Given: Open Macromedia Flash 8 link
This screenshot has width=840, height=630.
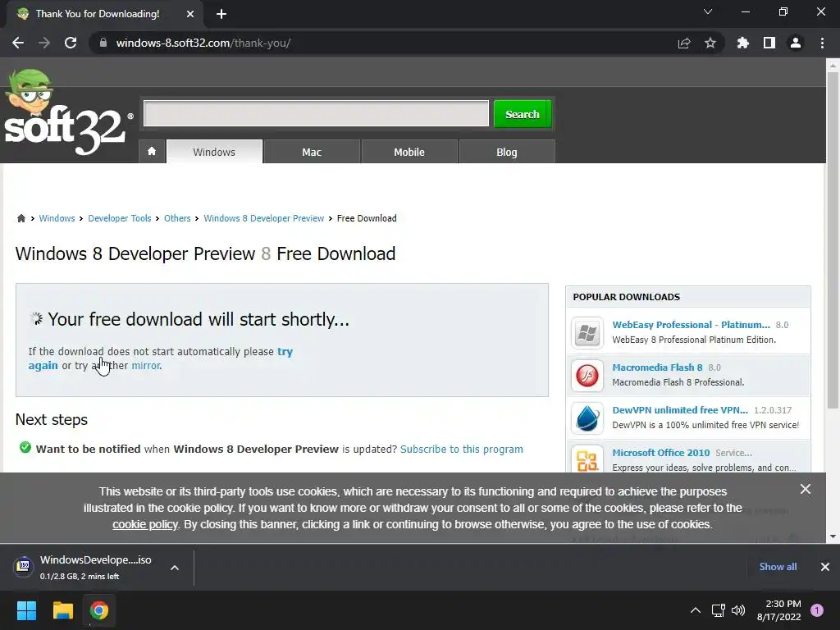Looking at the screenshot, I should coord(657,367).
